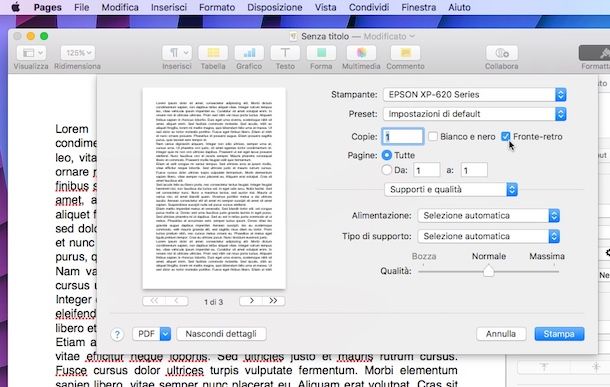Image resolution: width=610 pixels, height=387 pixels.
Task: Select the Tutte pages radio button
Action: [x=387, y=155]
